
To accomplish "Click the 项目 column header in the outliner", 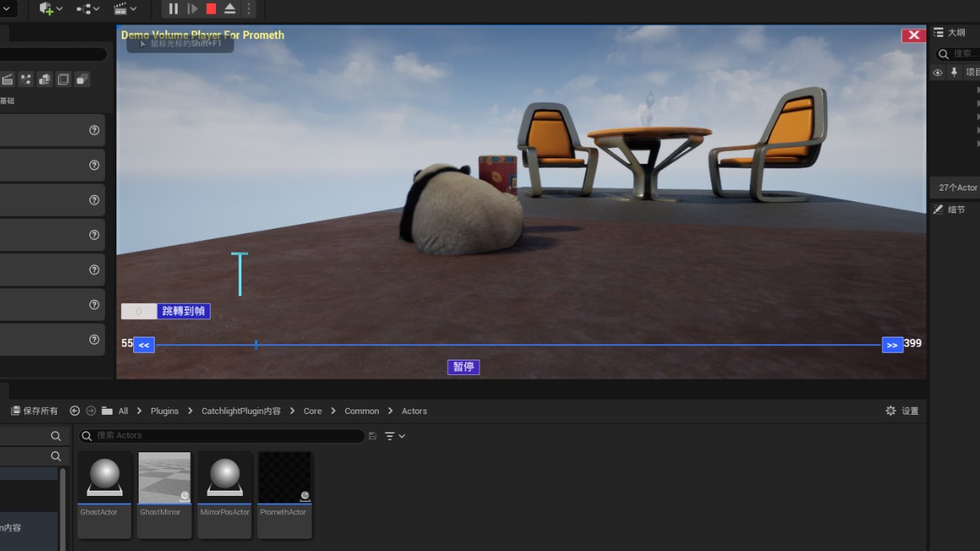I will tap(972, 73).
